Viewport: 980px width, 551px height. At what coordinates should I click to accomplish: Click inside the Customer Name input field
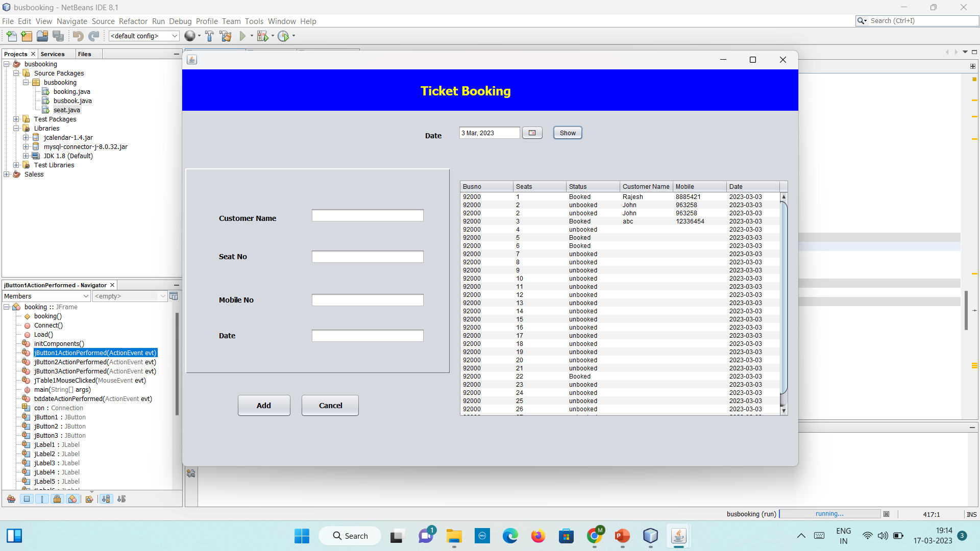click(367, 215)
